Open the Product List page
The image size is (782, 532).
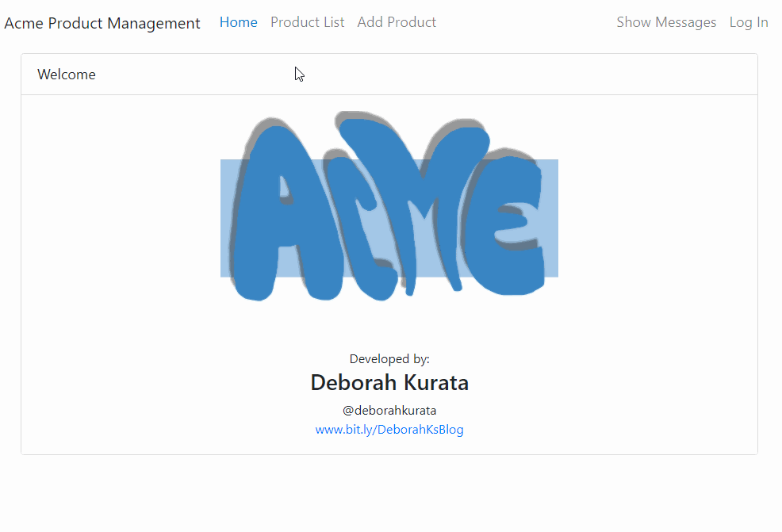307,22
